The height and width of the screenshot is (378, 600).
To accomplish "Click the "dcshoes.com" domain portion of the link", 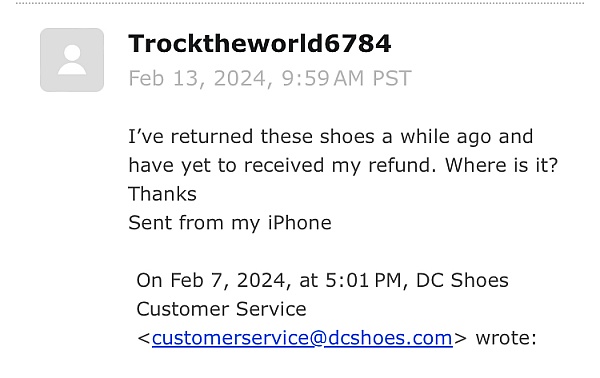I will tap(390, 338).
